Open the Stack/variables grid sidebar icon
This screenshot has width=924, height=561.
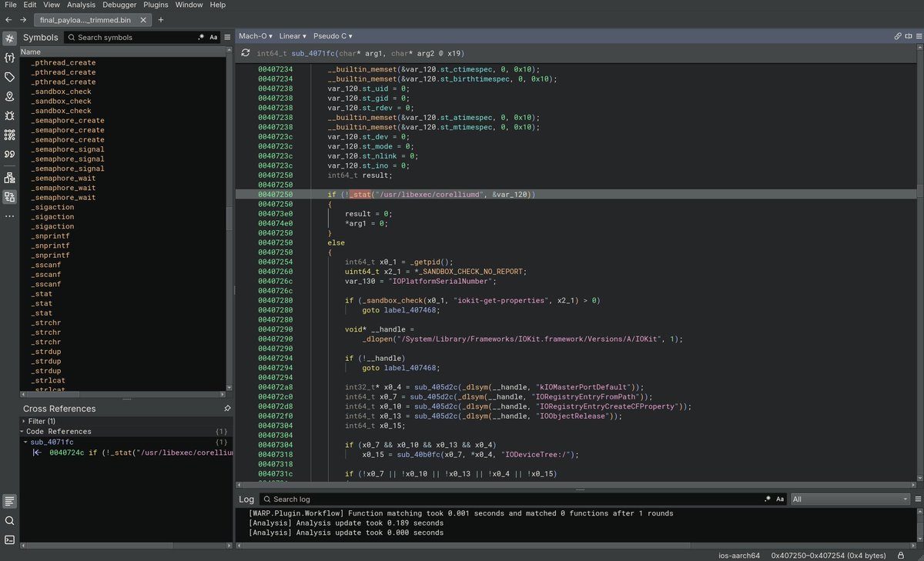pyautogui.click(x=9, y=135)
